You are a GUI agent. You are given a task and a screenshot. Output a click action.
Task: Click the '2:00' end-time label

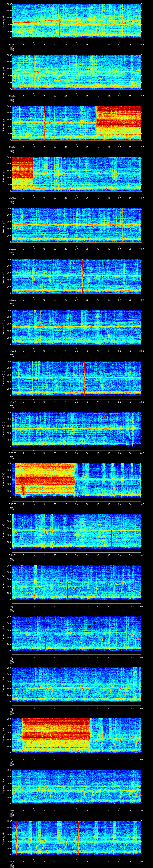(141, 44)
